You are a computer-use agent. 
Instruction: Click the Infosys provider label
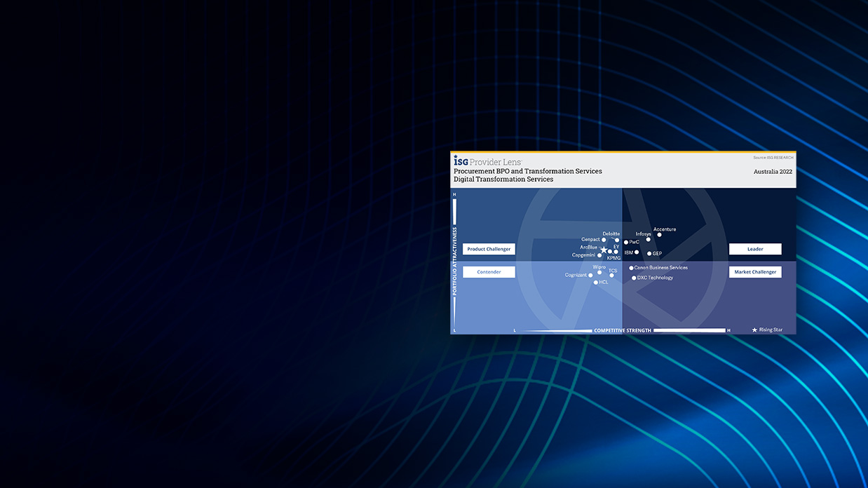click(x=643, y=234)
